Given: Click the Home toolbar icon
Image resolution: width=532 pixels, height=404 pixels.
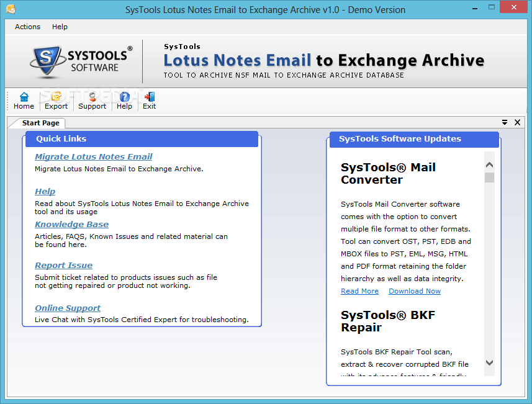Looking at the screenshot, I should coord(24,101).
